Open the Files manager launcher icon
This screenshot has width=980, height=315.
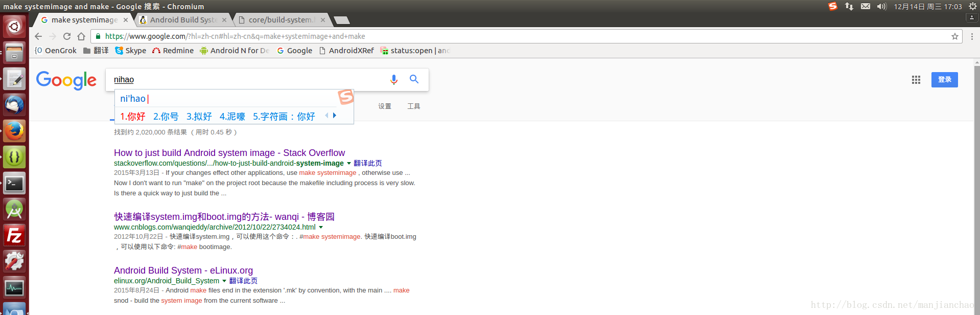(14, 53)
